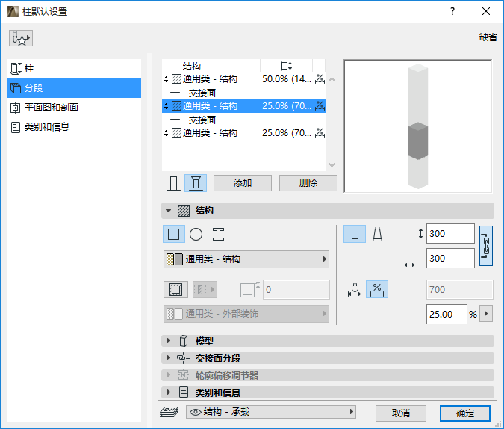
Task: Click 确定 button
Action: [465, 413]
